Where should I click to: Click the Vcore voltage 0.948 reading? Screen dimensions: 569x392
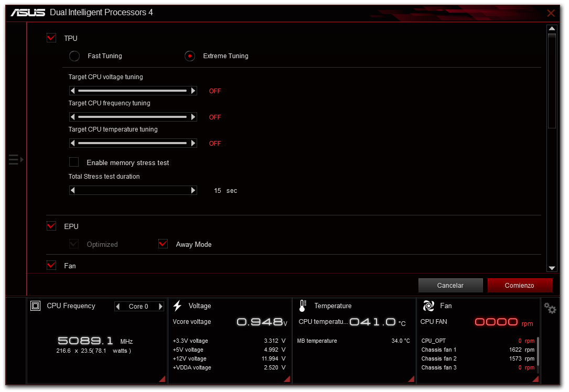(262, 322)
